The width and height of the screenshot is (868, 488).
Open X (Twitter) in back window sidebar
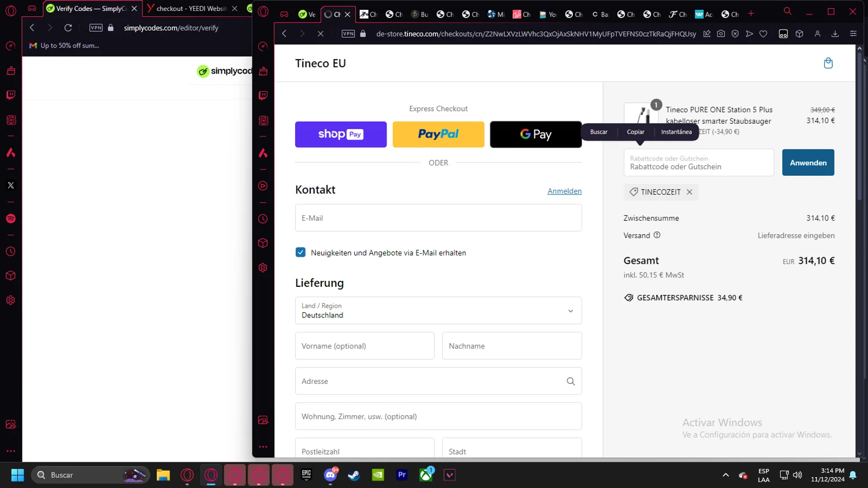(x=10, y=186)
